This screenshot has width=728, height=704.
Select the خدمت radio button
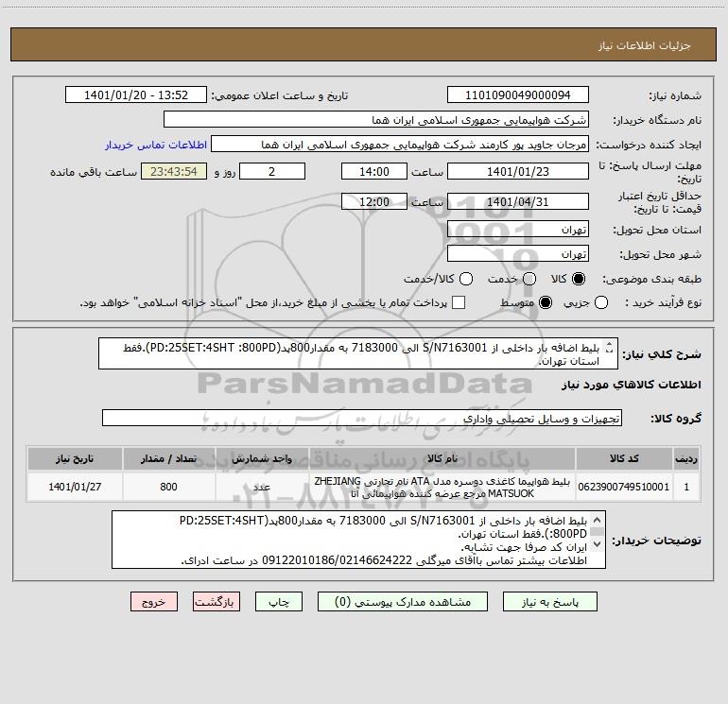click(x=529, y=280)
